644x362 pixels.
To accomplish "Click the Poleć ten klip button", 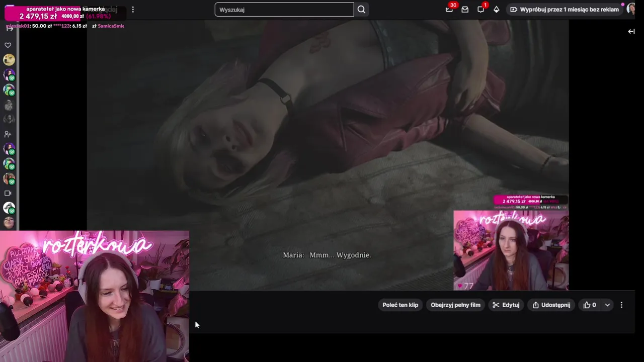I will 400,305.
